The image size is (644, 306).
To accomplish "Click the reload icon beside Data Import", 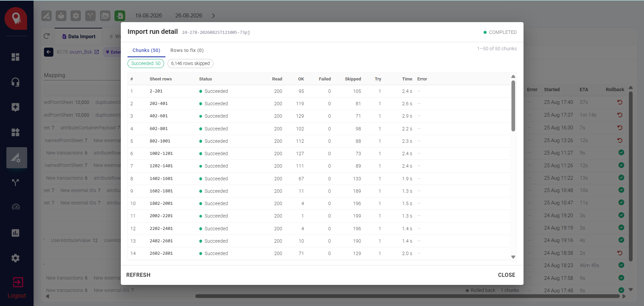I will (47, 36).
